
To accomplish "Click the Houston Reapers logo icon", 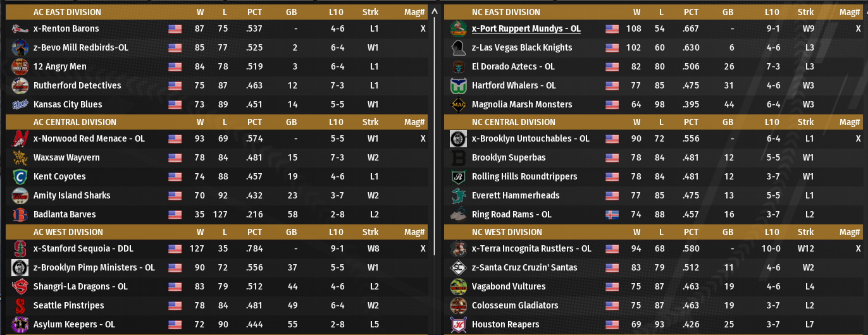I will 458,324.
